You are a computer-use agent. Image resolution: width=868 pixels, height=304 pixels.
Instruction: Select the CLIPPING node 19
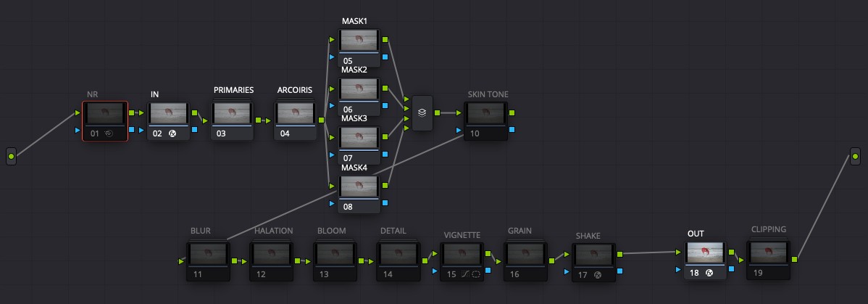click(x=768, y=260)
